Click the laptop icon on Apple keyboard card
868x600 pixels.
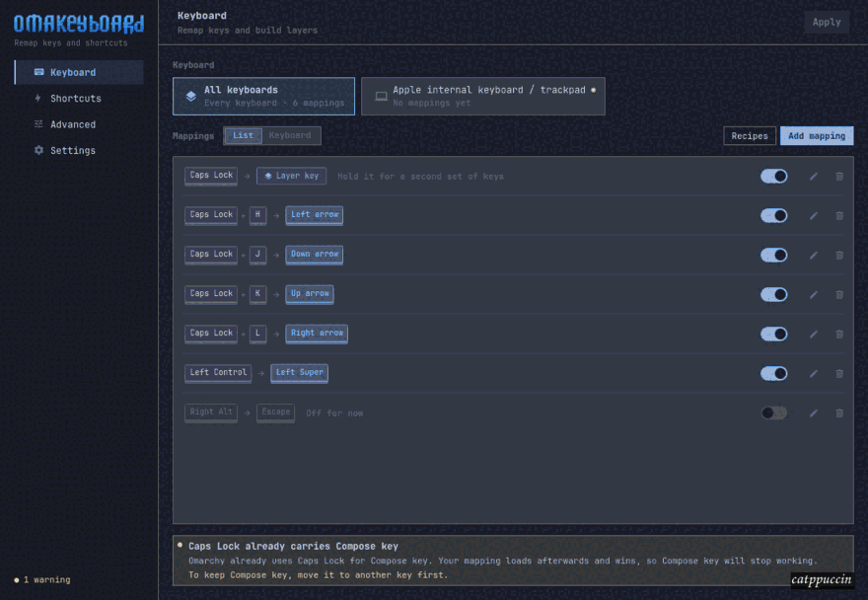381,97
